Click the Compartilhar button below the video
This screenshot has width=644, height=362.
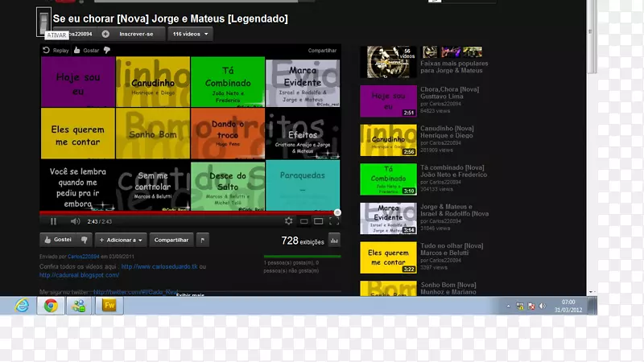click(x=171, y=240)
